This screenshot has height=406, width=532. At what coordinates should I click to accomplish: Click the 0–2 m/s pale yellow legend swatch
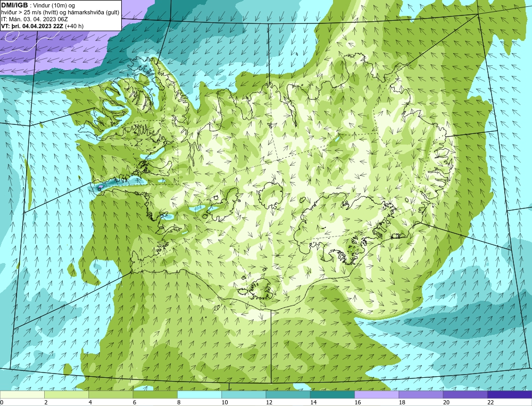(22, 395)
